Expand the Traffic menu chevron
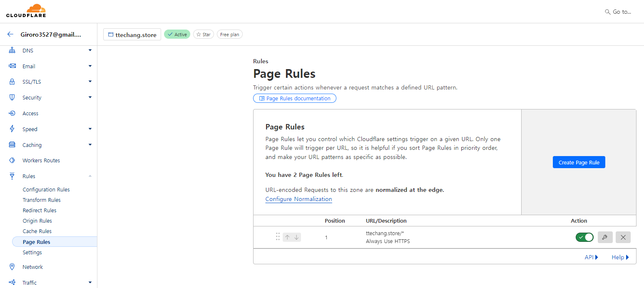 (90, 283)
